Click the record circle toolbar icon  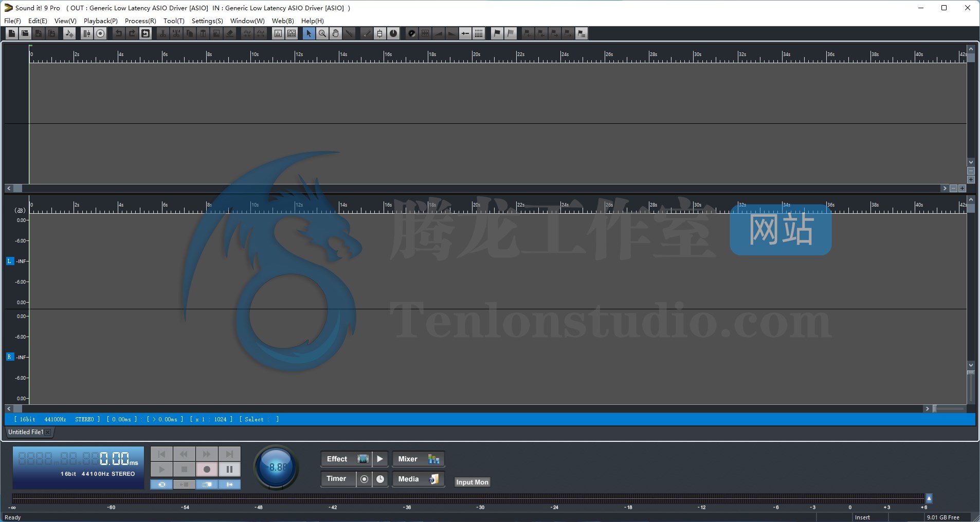pyautogui.click(x=101, y=33)
